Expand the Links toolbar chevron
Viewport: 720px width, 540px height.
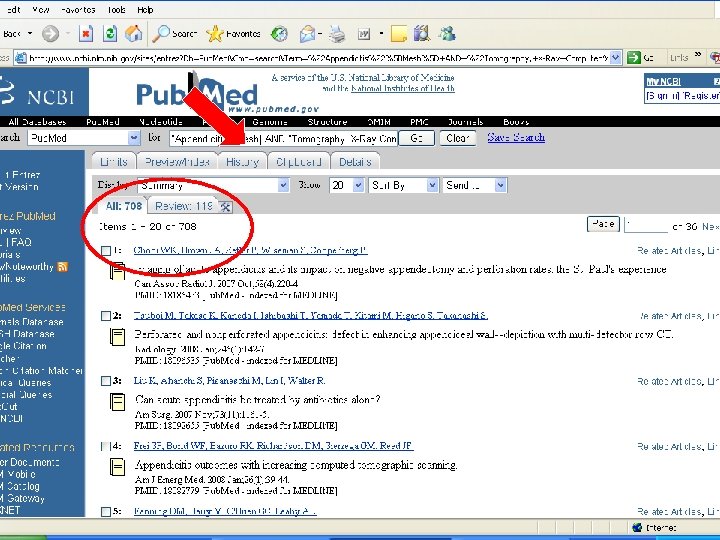698,55
